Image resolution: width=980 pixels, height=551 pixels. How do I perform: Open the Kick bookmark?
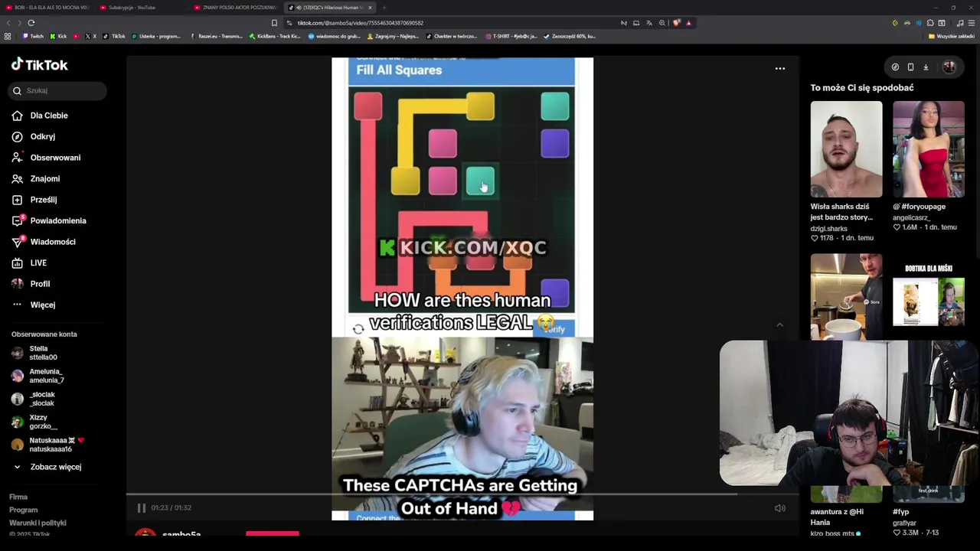58,36
